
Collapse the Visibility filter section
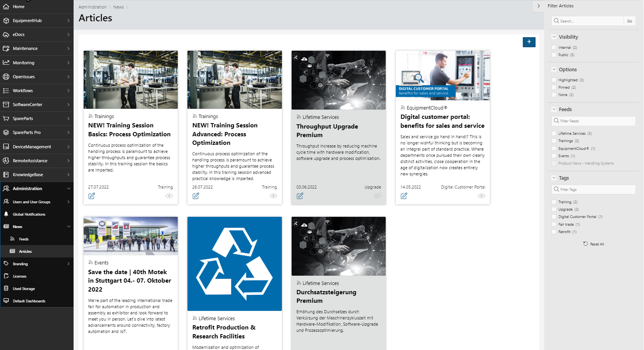click(554, 37)
